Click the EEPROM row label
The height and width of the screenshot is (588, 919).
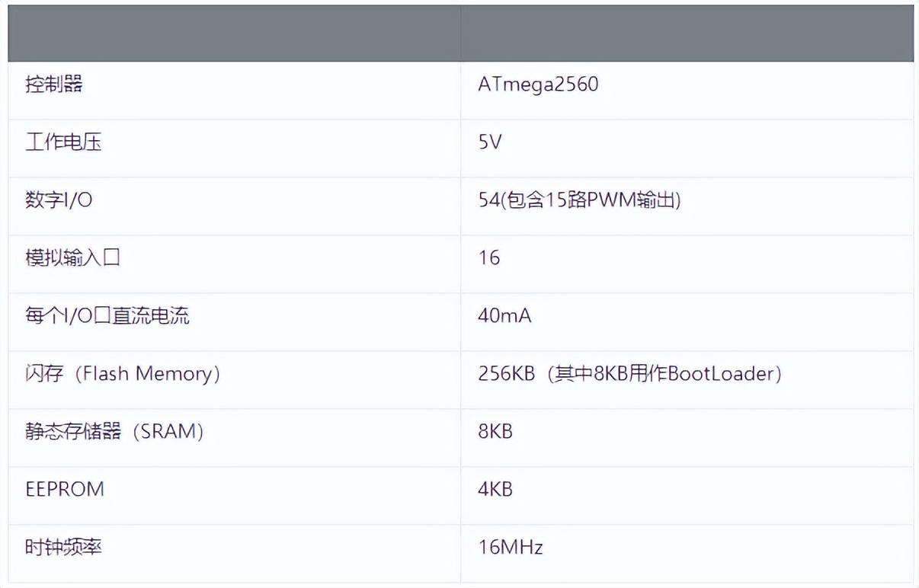pos(65,489)
